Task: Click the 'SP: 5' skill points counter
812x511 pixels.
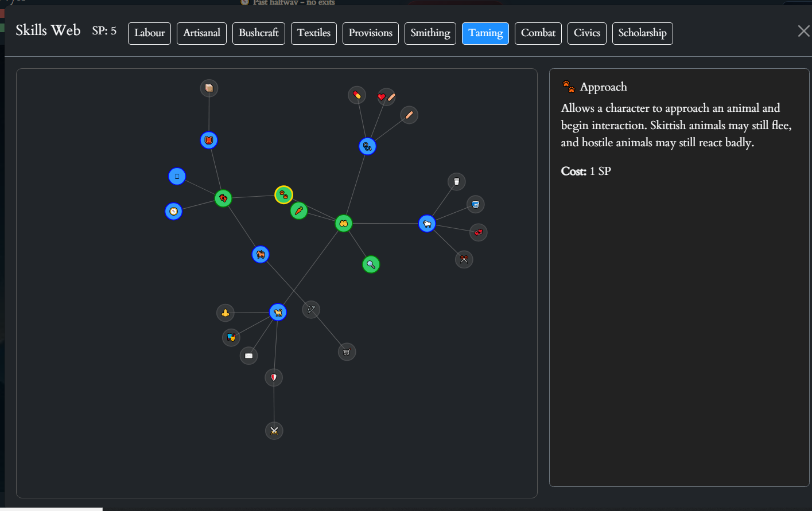Action: tap(104, 31)
